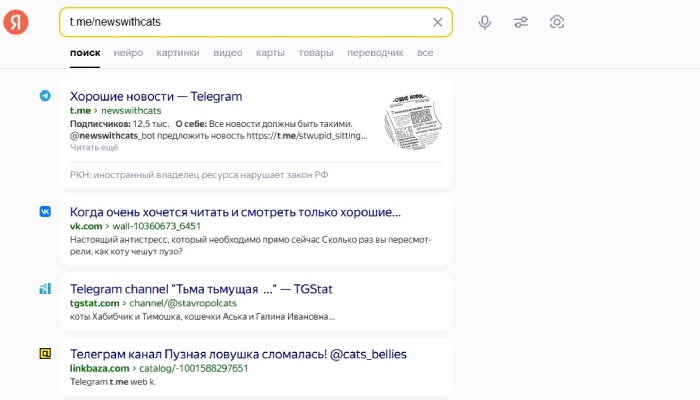This screenshot has height=400, width=700.
Task: Focus the search input with t.me/newswithcats
Action: (x=240, y=22)
